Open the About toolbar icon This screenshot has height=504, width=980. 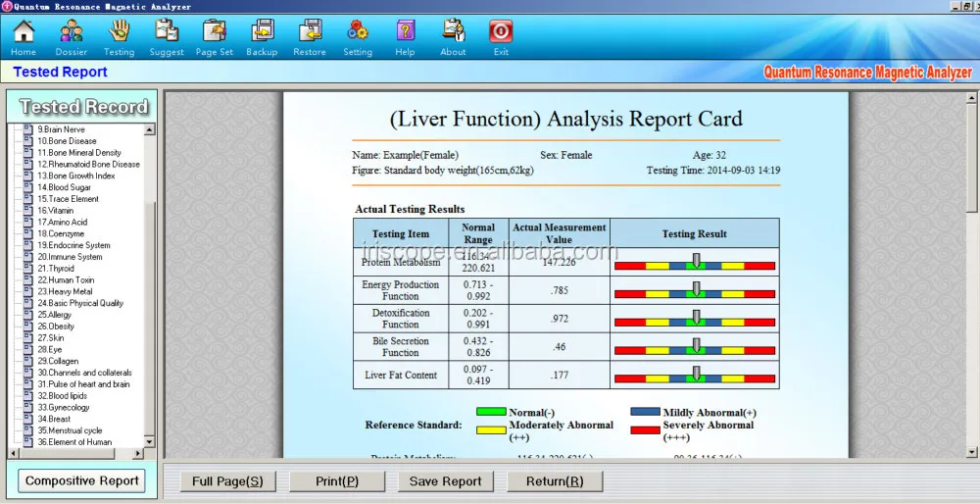click(x=453, y=36)
